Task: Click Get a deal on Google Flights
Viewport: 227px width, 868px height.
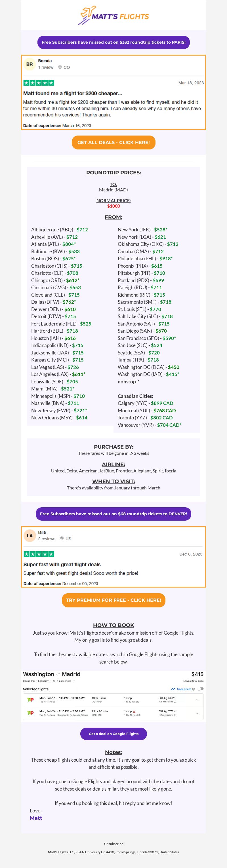Action: 113,734
